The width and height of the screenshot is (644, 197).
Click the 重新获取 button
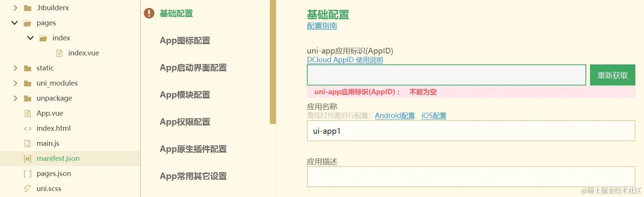(613, 75)
